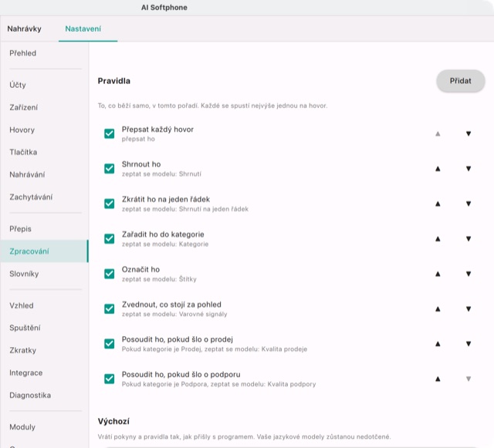494x448 pixels.
Task: Open Zkratky settings section
Action: (45, 350)
